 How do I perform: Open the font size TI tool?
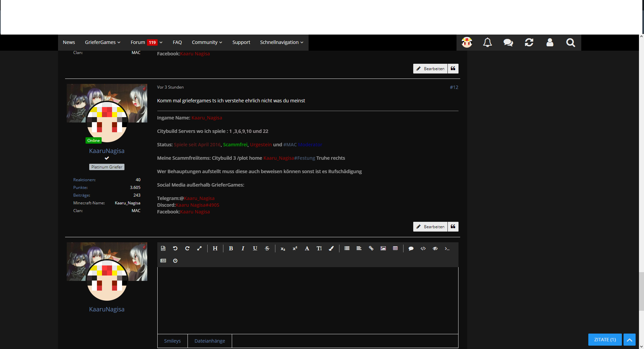[x=319, y=248]
